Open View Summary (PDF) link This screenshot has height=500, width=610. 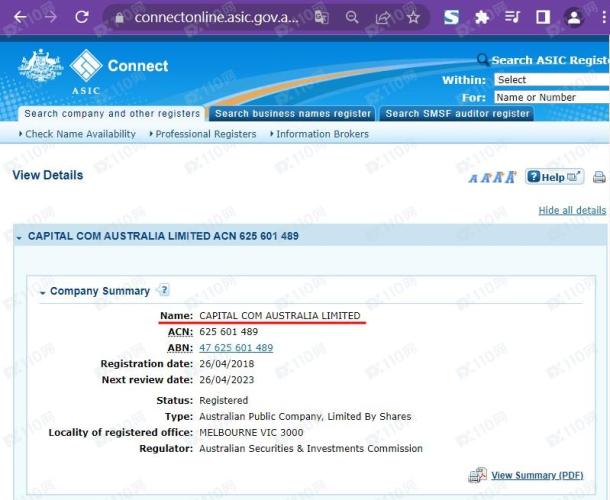click(x=537, y=475)
